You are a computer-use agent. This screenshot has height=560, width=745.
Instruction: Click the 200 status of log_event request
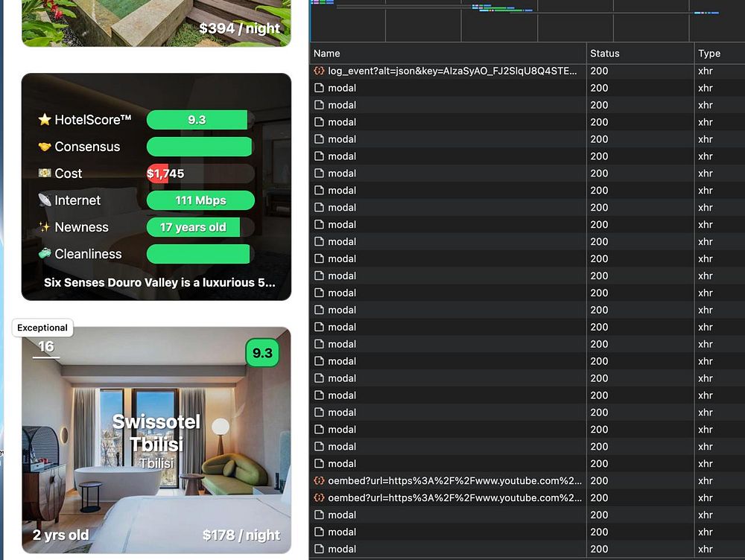pyautogui.click(x=599, y=71)
